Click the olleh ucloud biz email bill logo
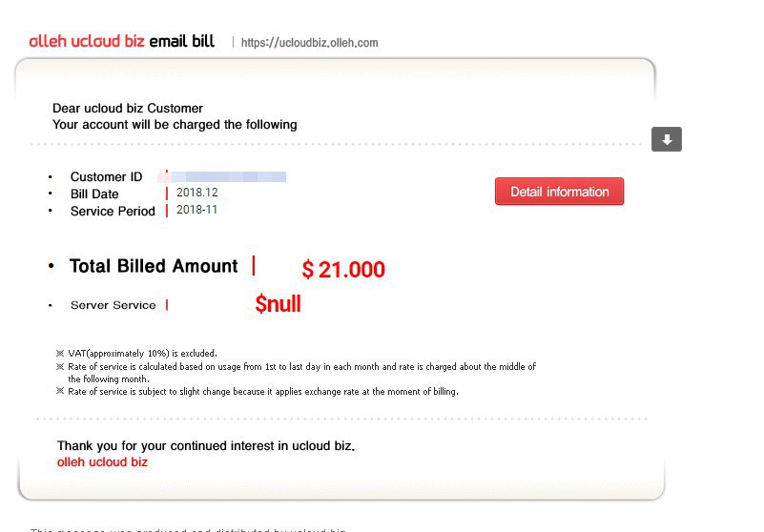The image size is (764, 532). [122, 41]
